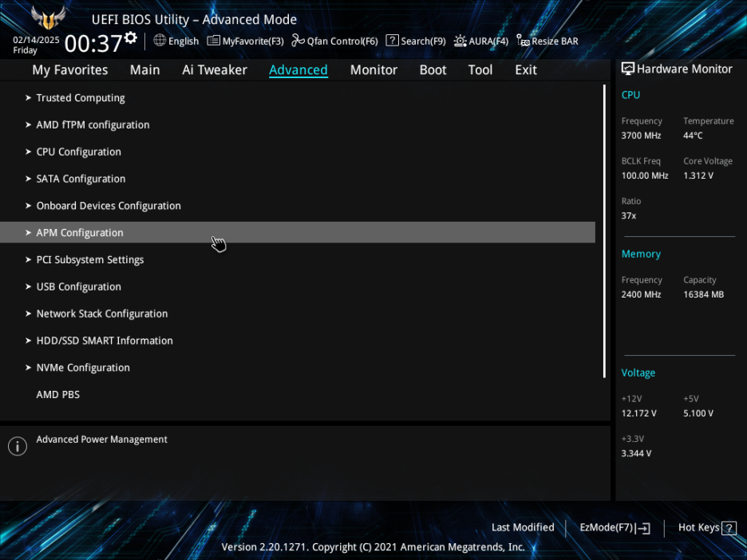The height and width of the screenshot is (560, 747).
Task: Click Search(F9) label
Action: pyautogui.click(x=423, y=41)
